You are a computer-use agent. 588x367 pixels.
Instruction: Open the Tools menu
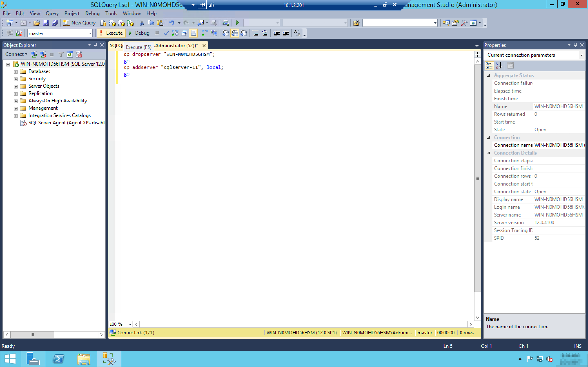click(111, 13)
